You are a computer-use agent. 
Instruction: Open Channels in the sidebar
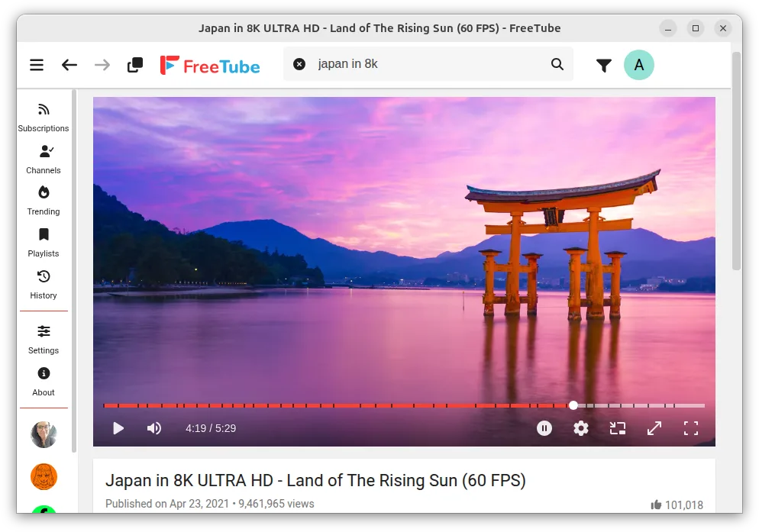pyautogui.click(x=44, y=160)
